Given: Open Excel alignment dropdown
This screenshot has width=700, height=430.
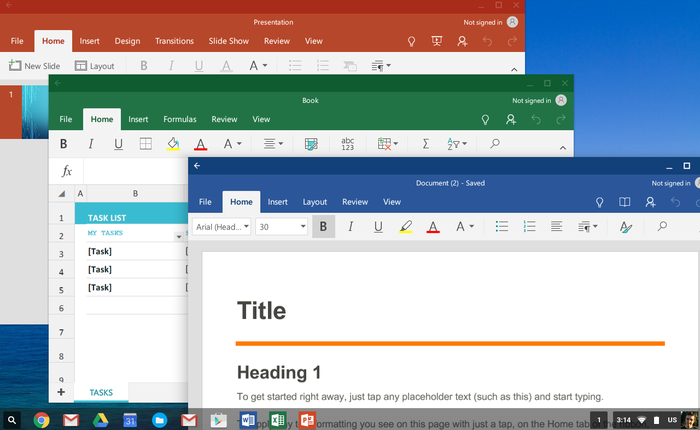Looking at the screenshot, I should pyautogui.click(x=273, y=144).
